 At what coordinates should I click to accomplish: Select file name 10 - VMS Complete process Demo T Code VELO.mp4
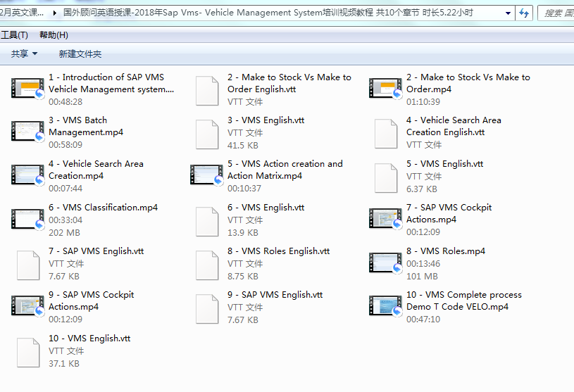pos(464,301)
